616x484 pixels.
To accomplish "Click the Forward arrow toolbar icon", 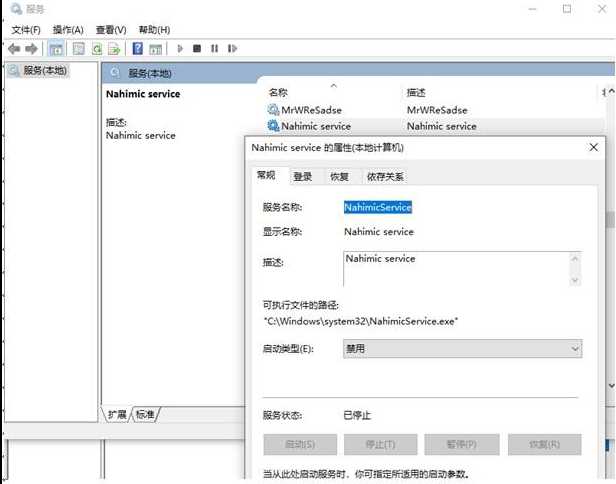I will [x=31, y=49].
